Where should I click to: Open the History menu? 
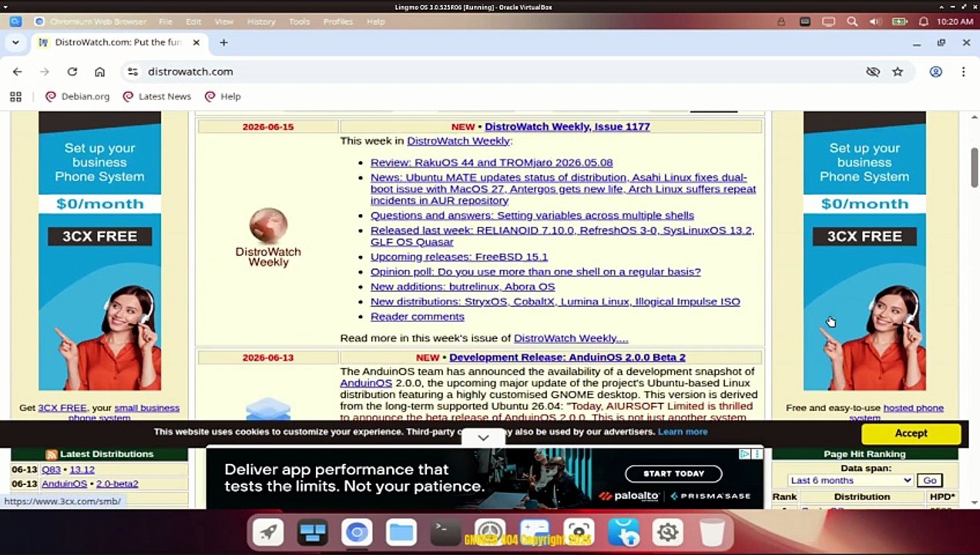pos(261,22)
